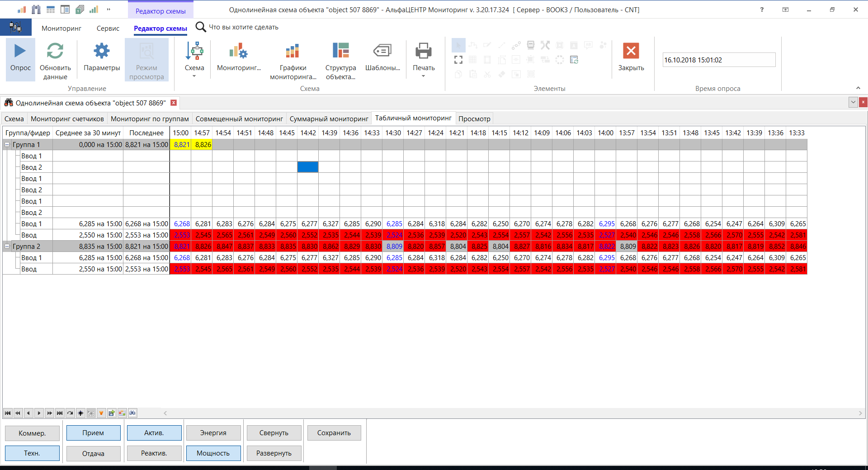Switch to the Суммарный мониторинг tab

(x=329, y=119)
